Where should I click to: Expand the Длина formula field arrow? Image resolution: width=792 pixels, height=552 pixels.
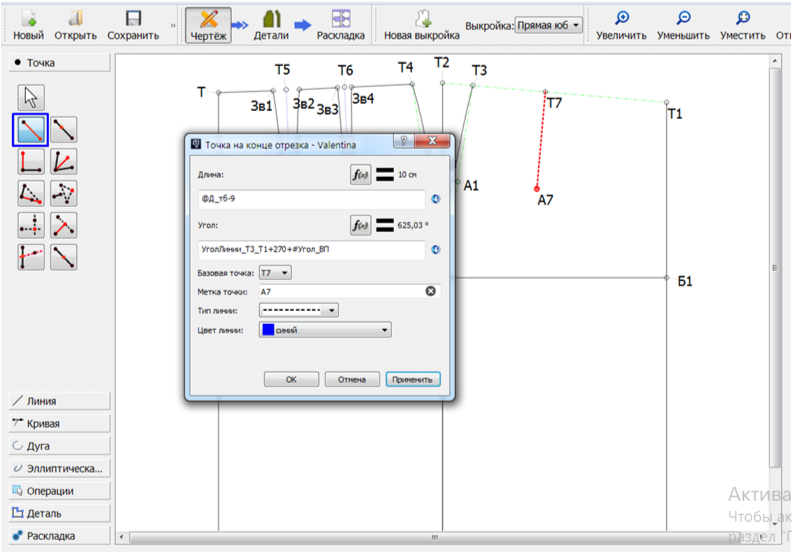pos(435,199)
